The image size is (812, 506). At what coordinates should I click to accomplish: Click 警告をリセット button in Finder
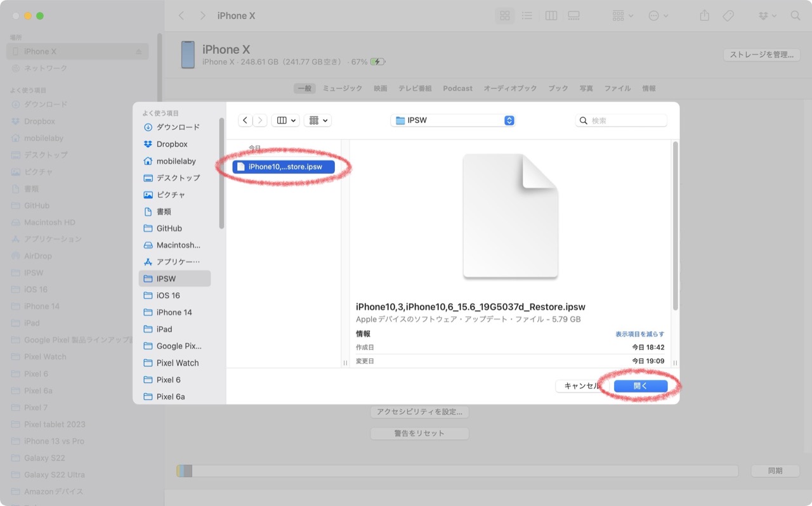pos(419,434)
